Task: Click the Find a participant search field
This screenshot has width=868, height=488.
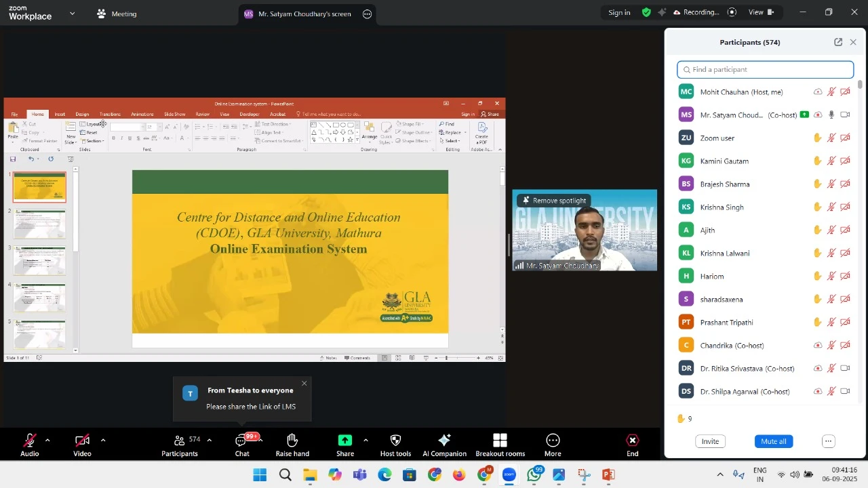Action: (x=766, y=69)
